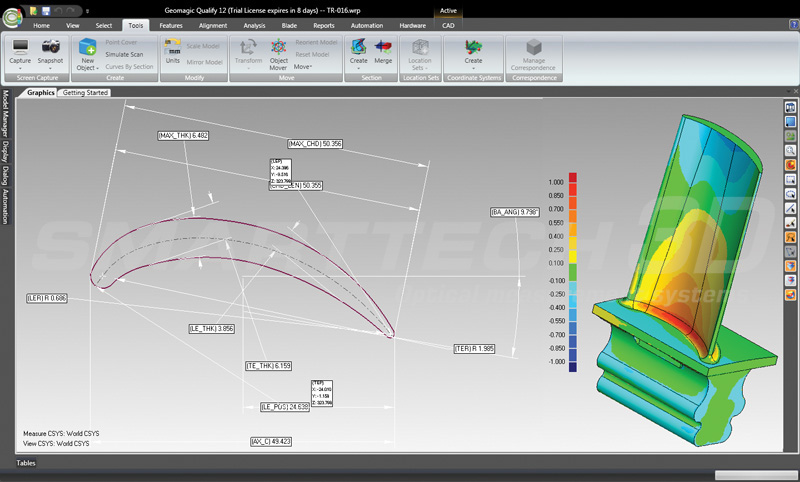Image resolution: width=800 pixels, height=482 pixels.
Task: Click the Coordinate Systems Create icon
Action: (x=473, y=47)
